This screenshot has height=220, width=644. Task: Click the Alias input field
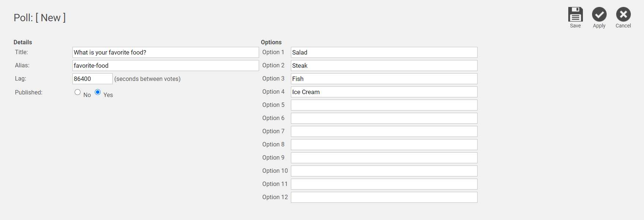165,66
